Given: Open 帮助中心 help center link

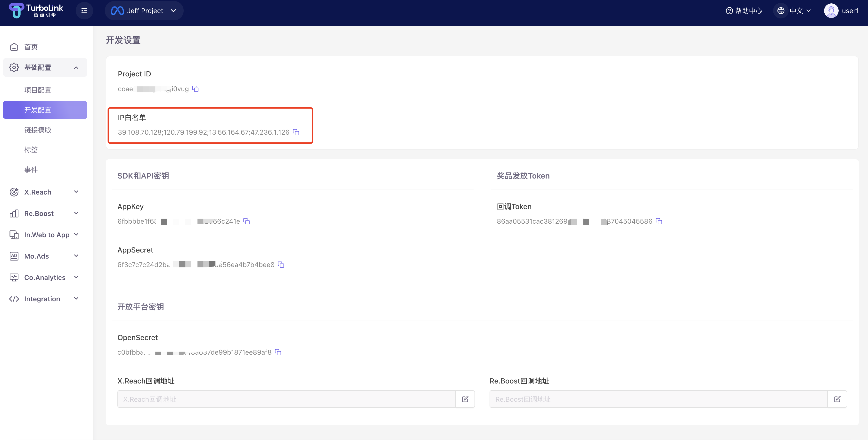Looking at the screenshot, I should click(744, 11).
